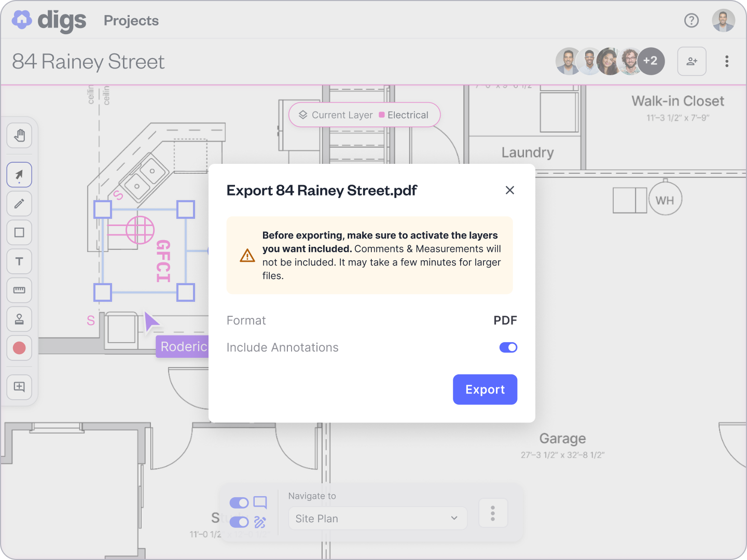Image resolution: width=747 pixels, height=560 pixels.
Task: Select the Ruler measurement tool
Action: (19, 290)
